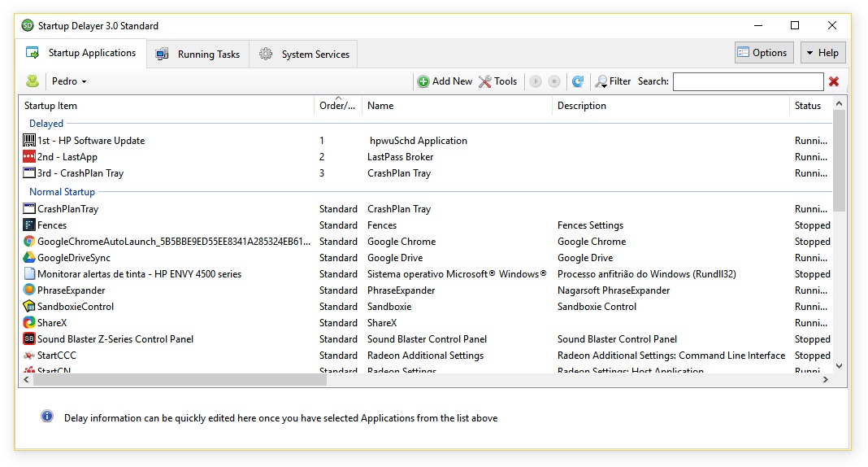Image resolution: width=868 pixels, height=467 pixels.
Task: Click the horizontal scrollbar left arrow
Action: click(x=26, y=379)
